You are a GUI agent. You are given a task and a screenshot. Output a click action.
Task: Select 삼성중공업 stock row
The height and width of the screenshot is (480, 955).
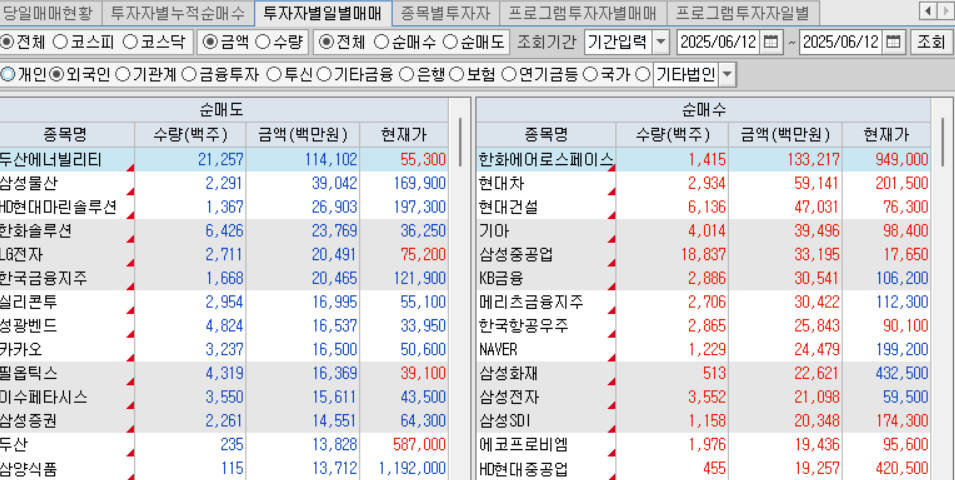(x=703, y=255)
